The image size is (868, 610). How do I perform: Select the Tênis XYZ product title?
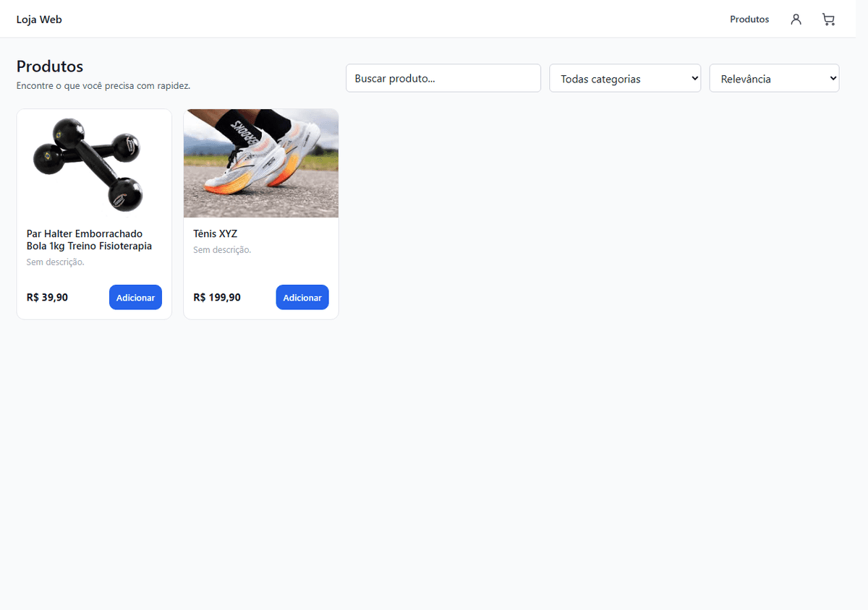pos(215,233)
